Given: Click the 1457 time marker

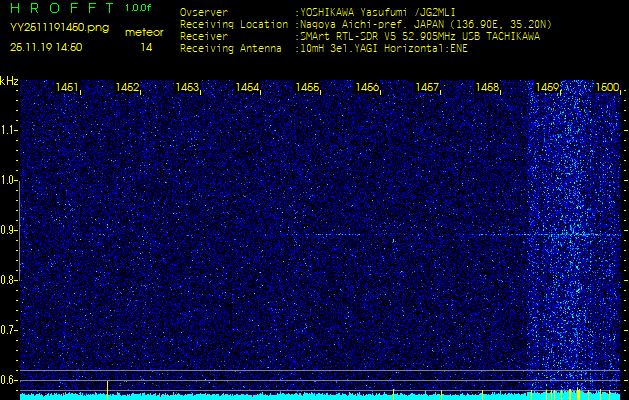Looking at the screenshot, I should [428, 88].
